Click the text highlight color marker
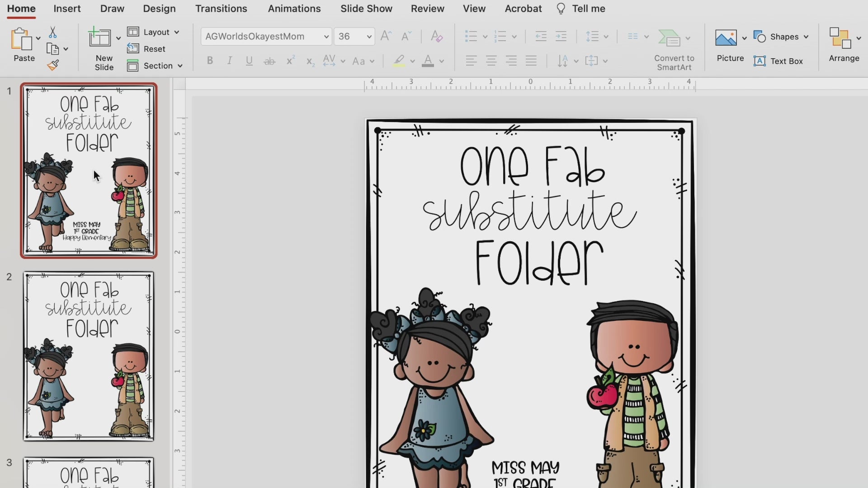This screenshot has height=488, width=868. click(x=399, y=61)
